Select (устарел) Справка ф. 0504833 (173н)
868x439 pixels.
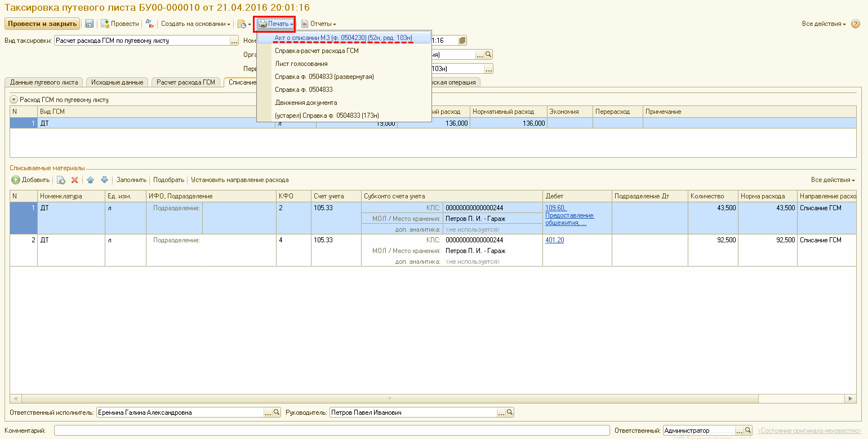point(327,116)
